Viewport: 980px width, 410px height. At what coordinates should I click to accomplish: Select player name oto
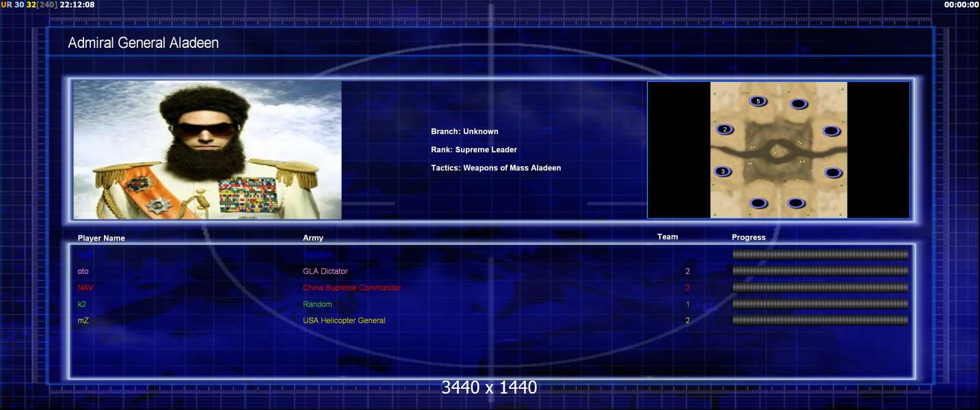pos(83,271)
